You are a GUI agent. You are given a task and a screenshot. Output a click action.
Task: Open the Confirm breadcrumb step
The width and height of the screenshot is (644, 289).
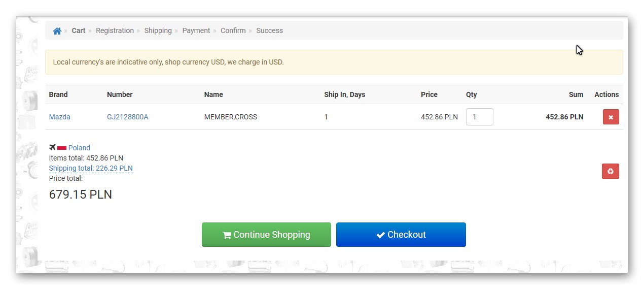(x=233, y=30)
